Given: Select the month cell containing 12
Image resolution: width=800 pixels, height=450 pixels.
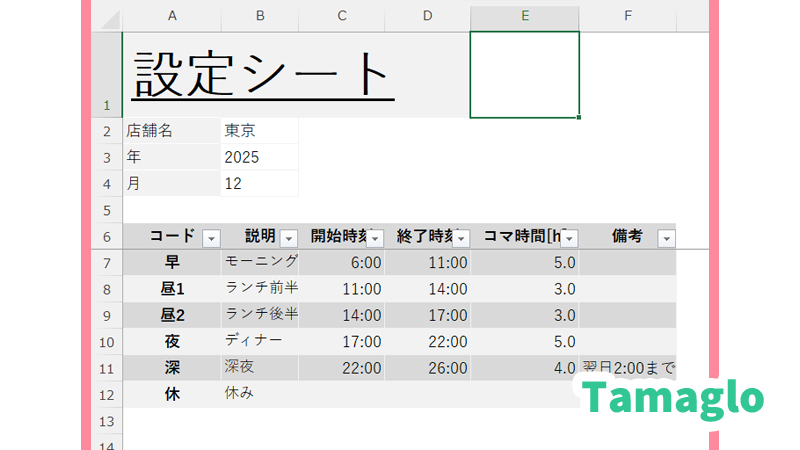Looking at the screenshot, I should point(259,184).
